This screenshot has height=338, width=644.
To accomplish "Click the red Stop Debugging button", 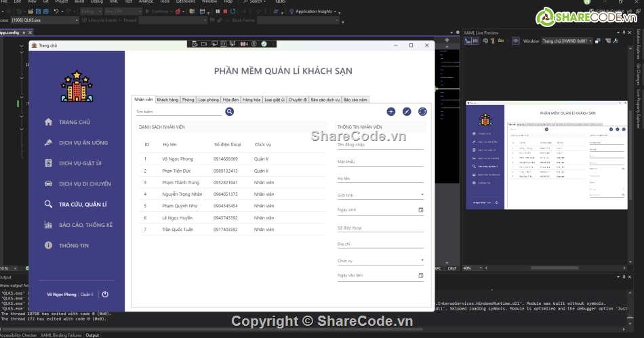I will pos(225,12).
